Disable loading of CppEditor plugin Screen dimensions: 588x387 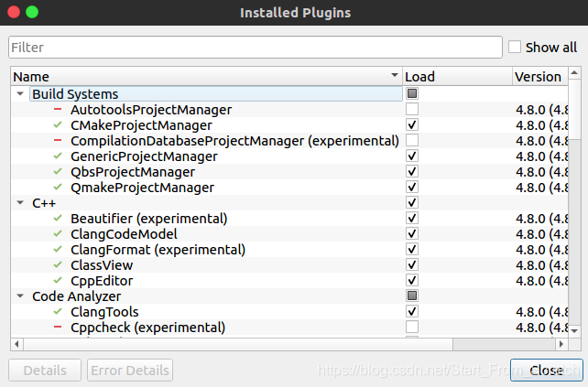[x=412, y=280]
